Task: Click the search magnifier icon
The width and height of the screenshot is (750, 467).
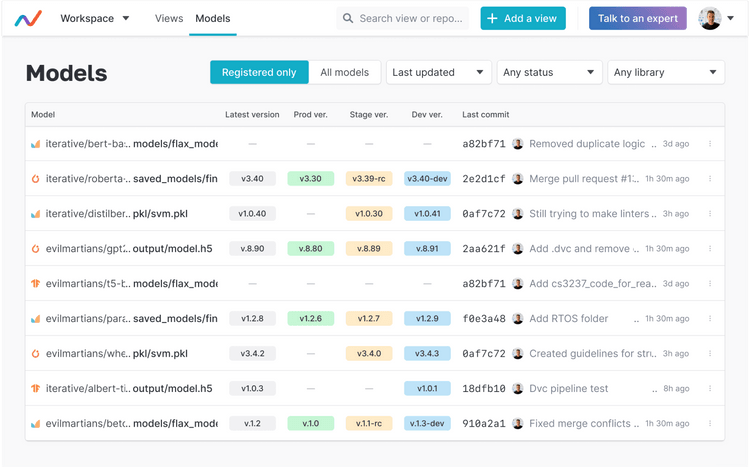Action: [x=348, y=18]
